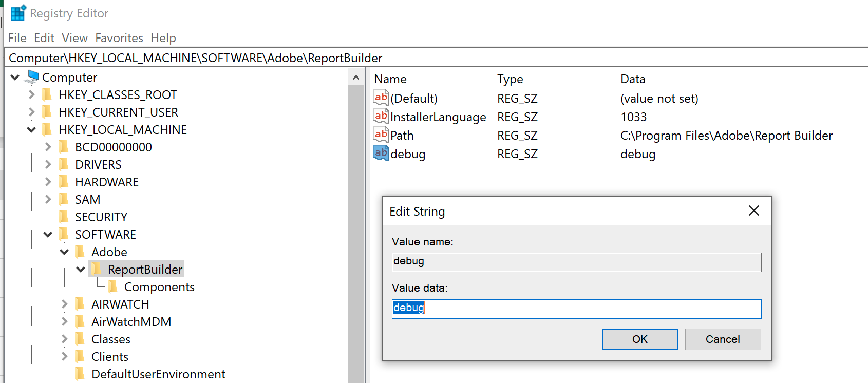Screen dimensions: 868x383
Task: Select the (Default) string value icon
Action: point(381,98)
